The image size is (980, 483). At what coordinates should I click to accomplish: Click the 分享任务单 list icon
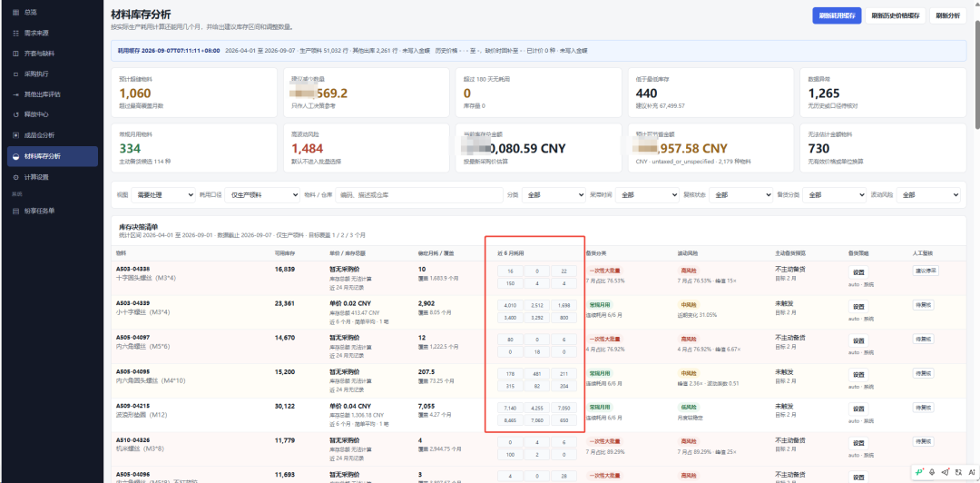(15, 211)
